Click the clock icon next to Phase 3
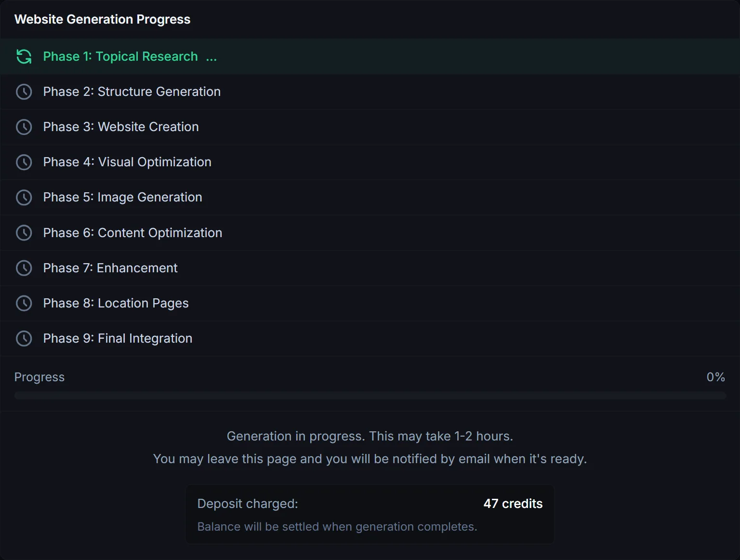This screenshot has height=560, width=740. pyautogui.click(x=24, y=127)
